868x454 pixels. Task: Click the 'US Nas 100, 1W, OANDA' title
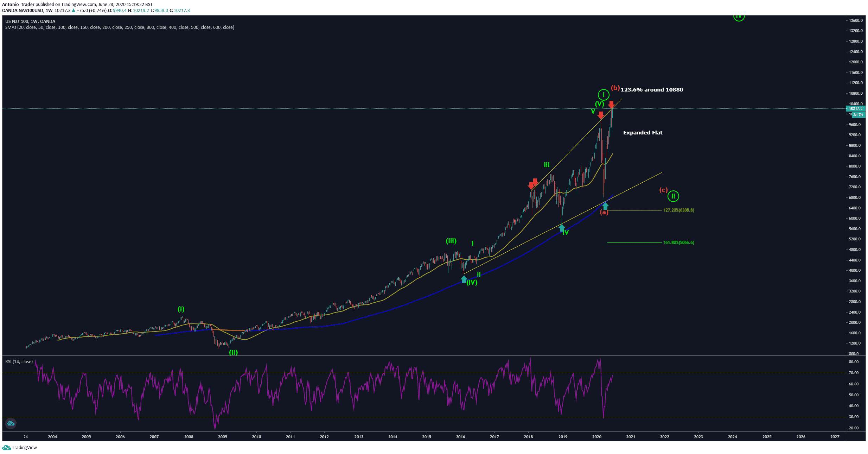30,21
